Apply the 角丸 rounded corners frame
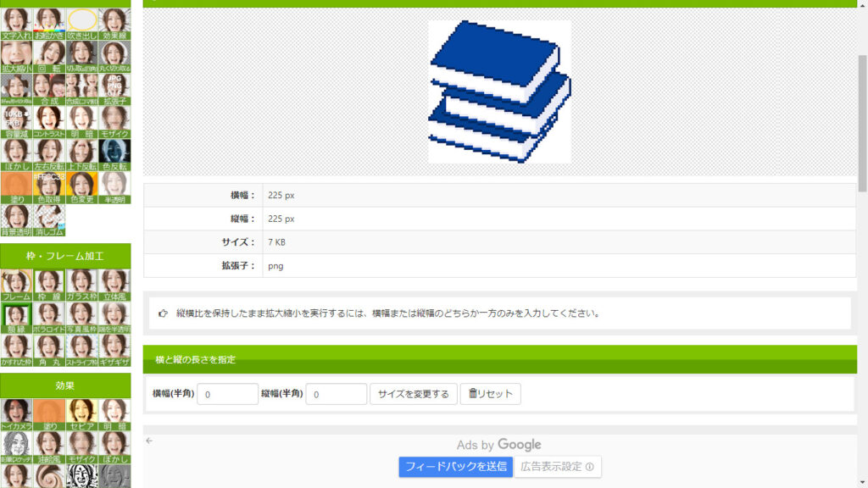Screen dimensions: 868x488 click(x=49, y=351)
